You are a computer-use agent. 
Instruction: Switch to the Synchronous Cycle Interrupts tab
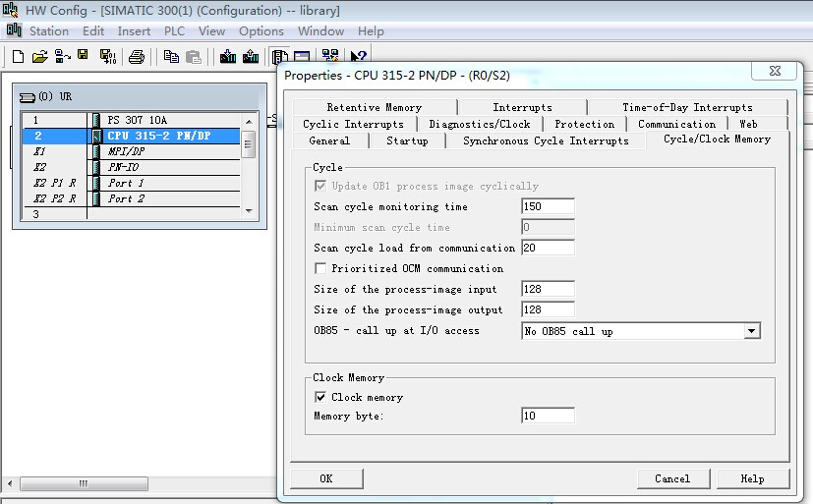click(546, 140)
